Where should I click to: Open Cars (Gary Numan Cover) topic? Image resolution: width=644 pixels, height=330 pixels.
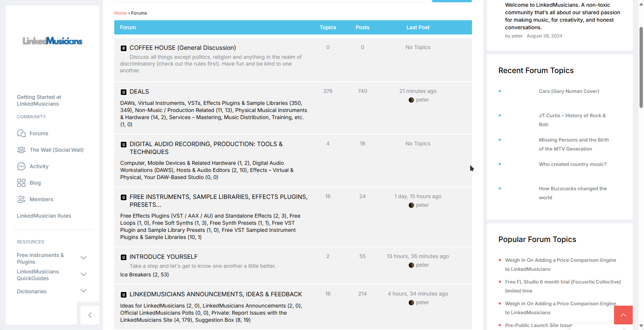569,91
